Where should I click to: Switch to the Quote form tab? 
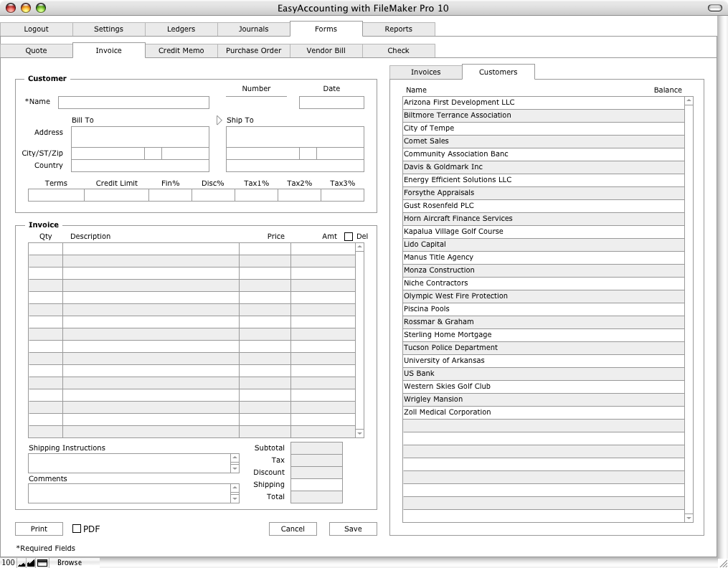tap(36, 51)
